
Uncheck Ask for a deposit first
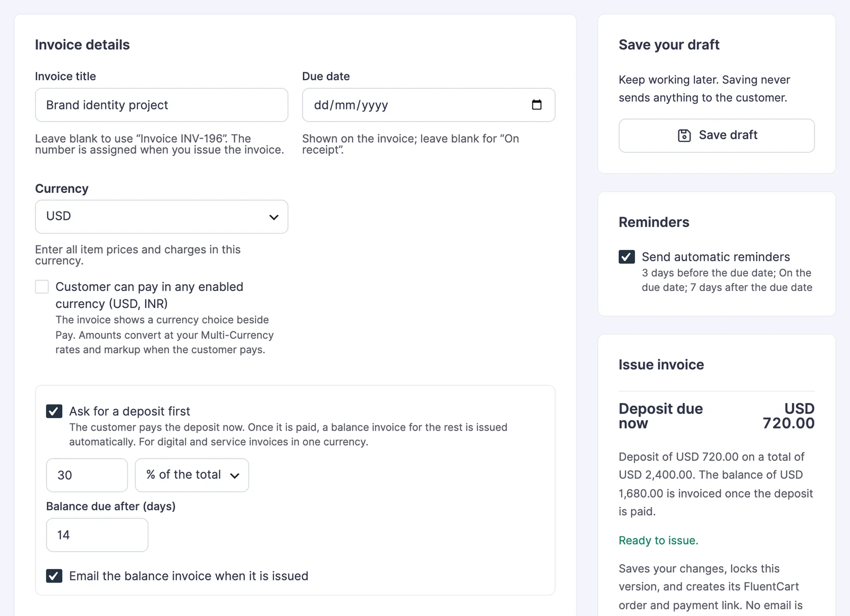(54, 412)
